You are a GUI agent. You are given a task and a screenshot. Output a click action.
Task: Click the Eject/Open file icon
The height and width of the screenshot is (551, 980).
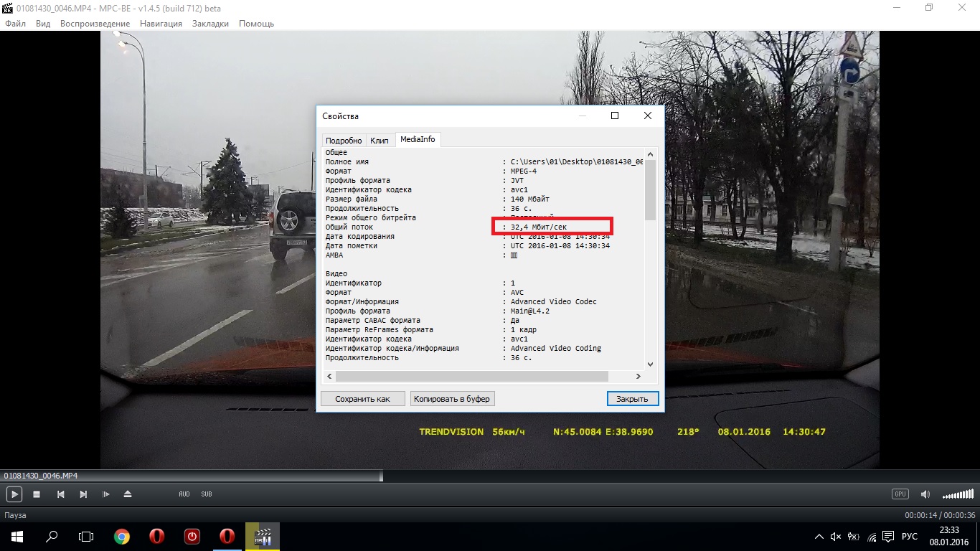point(128,494)
